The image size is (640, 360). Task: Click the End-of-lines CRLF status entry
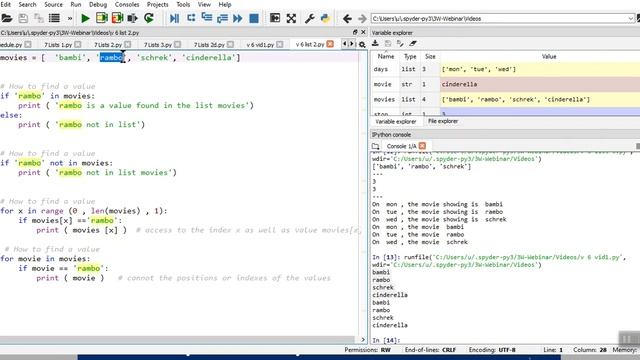430,350
